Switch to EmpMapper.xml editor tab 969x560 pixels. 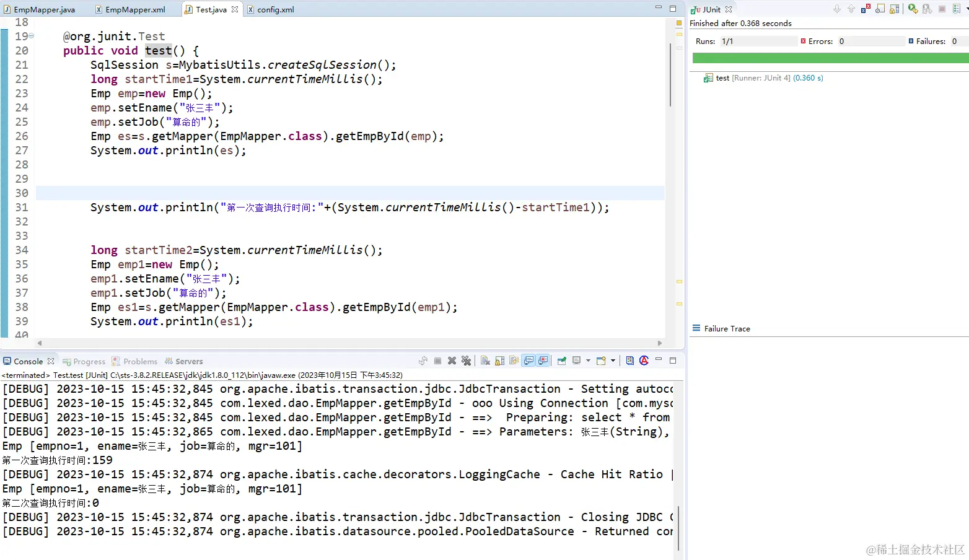pyautogui.click(x=130, y=9)
